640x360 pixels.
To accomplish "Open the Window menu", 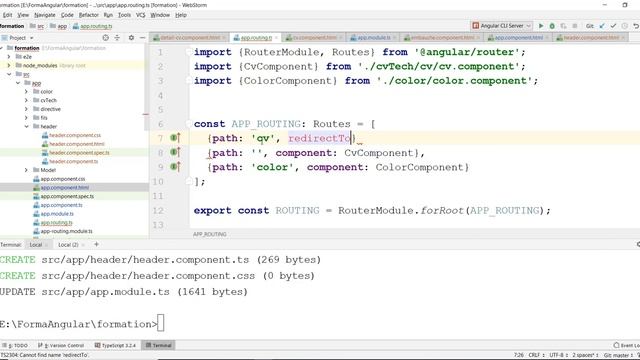I will (160, 15).
